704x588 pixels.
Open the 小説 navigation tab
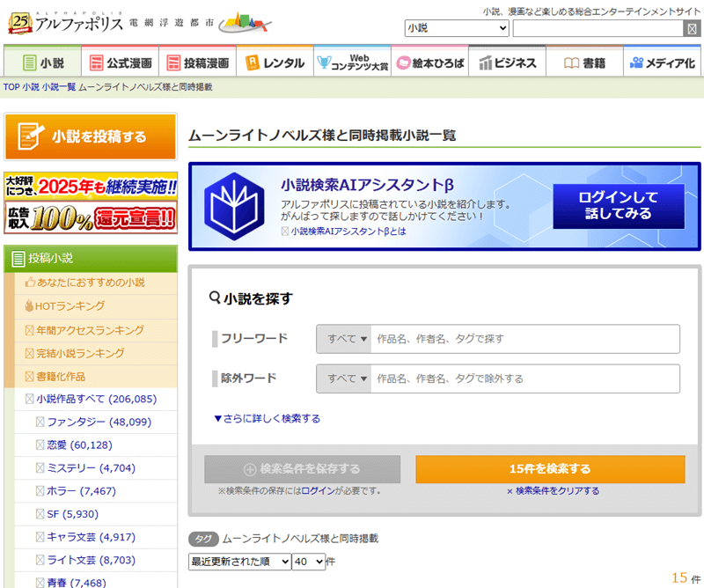tap(42, 62)
